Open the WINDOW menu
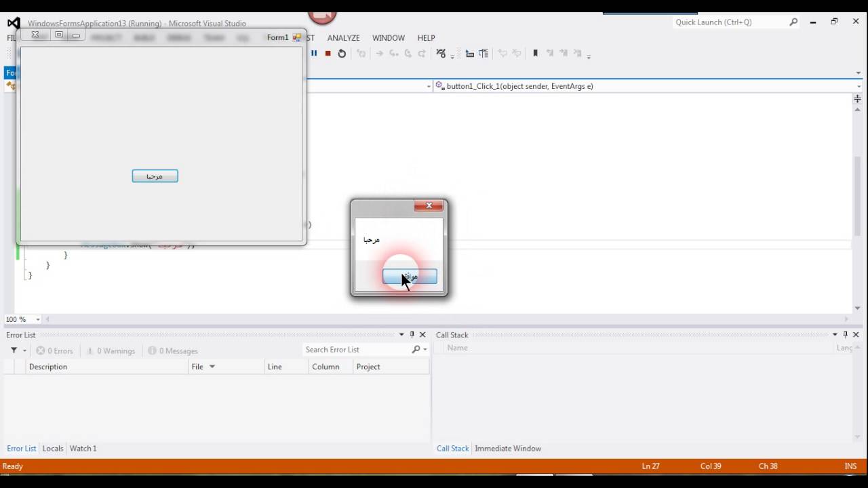868x488 pixels. point(389,38)
